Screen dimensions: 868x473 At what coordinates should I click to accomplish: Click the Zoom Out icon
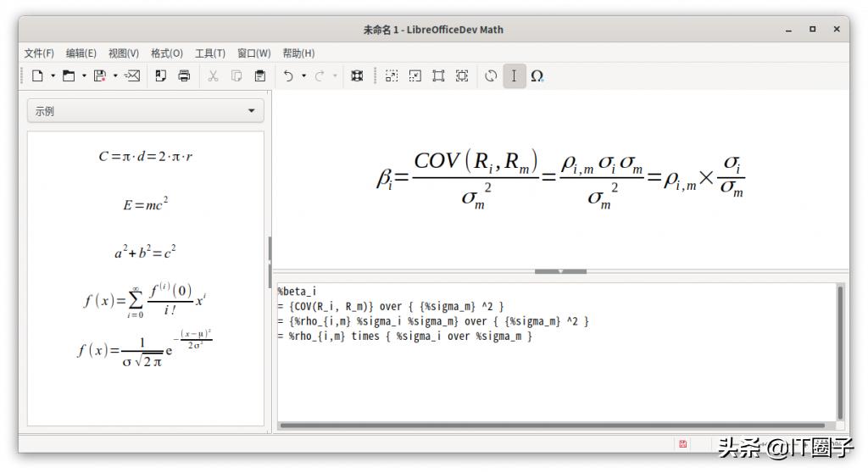[x=415, y=76]
